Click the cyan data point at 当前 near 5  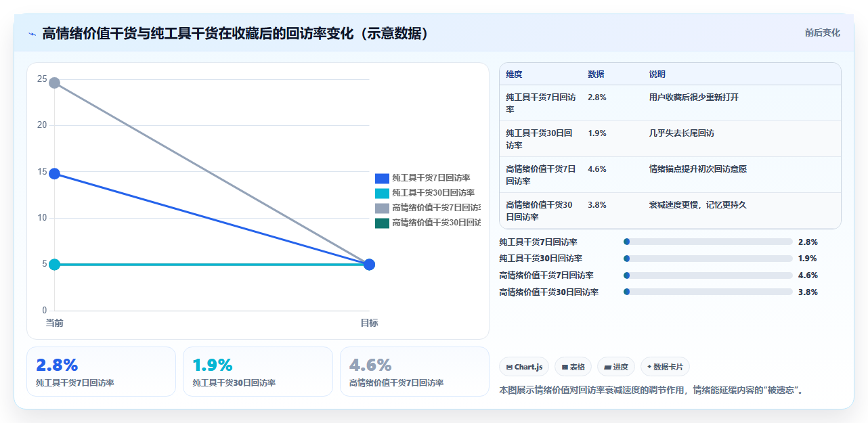click(54, 264)
